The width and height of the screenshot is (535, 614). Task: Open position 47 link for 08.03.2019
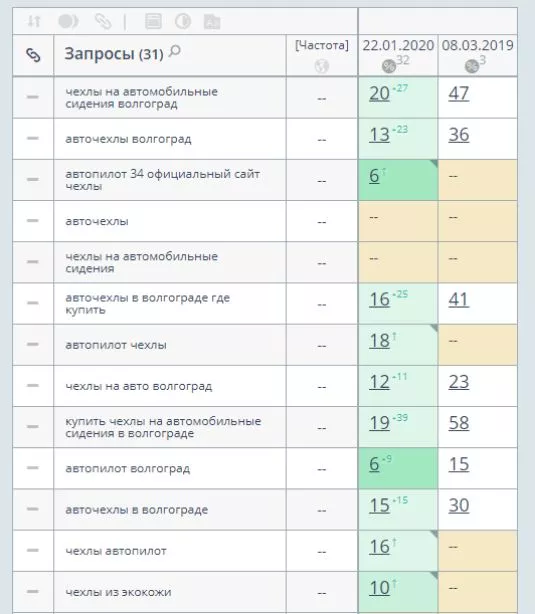[x=459, y=94]
